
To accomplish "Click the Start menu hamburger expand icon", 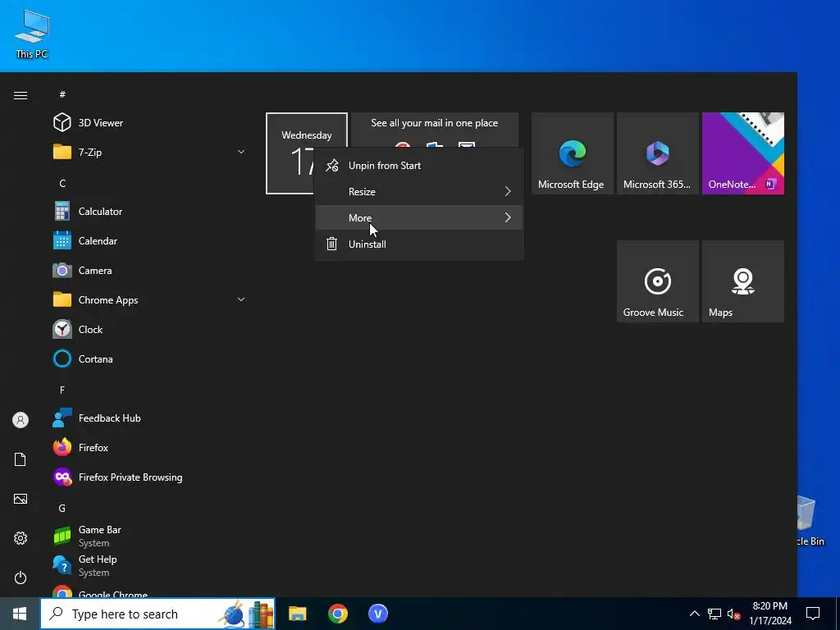I will (x=21, y=95).
